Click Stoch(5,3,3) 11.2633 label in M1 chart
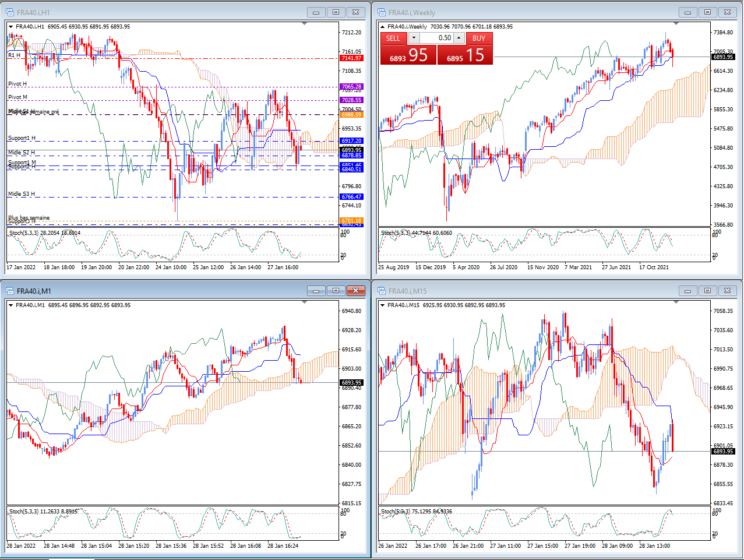This screenshot has width=744, height=560. click(x=43, y=512)
